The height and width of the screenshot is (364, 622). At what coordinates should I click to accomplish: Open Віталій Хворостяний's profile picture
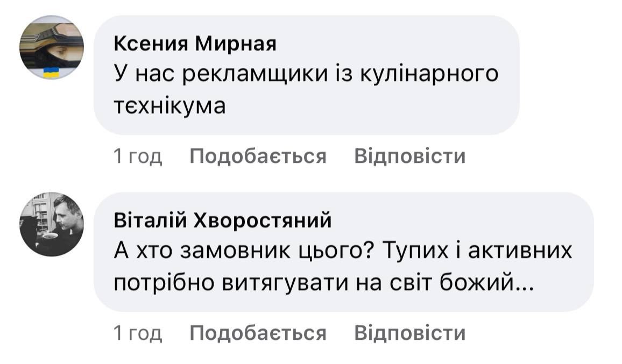[x=51, y=224]
